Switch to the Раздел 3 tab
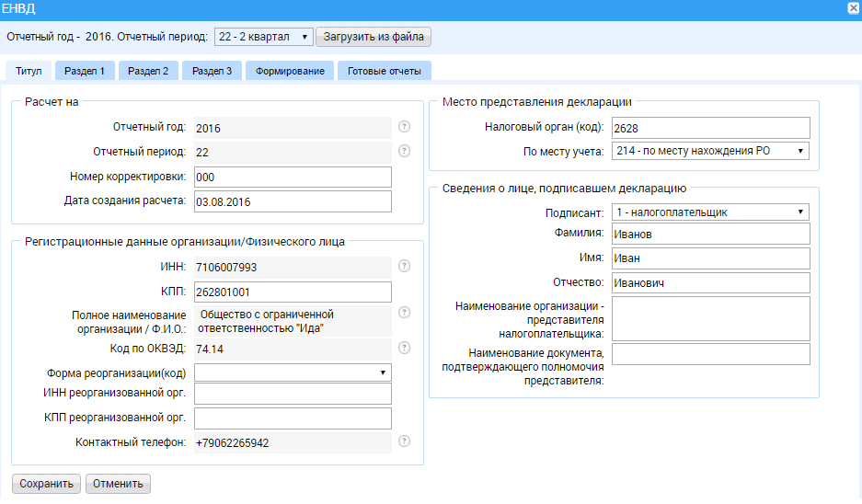 point(213,71)
